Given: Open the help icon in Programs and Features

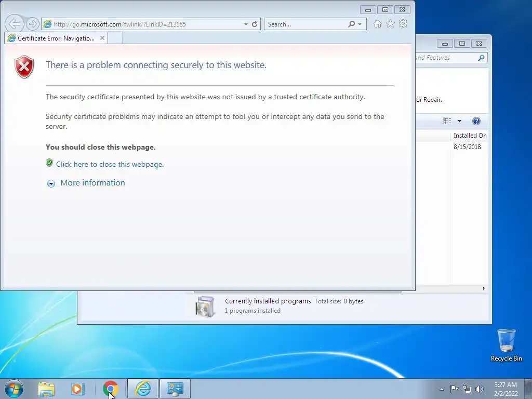Looking at the screenshot, I should click(x=476, y=121).
